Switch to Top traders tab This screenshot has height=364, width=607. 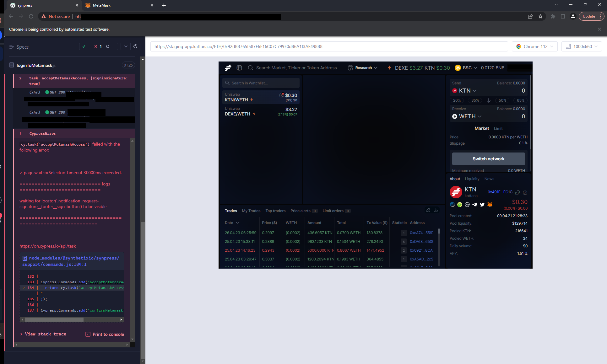(x=275, y=211)
